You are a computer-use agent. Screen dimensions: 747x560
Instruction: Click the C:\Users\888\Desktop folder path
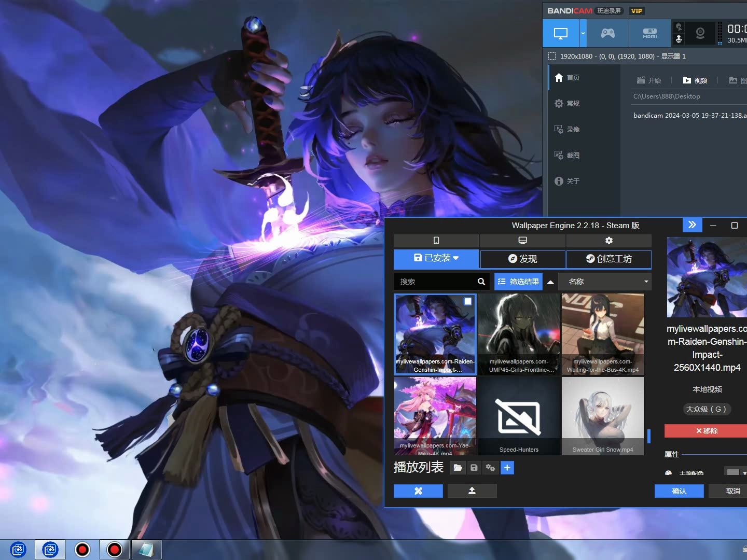click(667, 96)
